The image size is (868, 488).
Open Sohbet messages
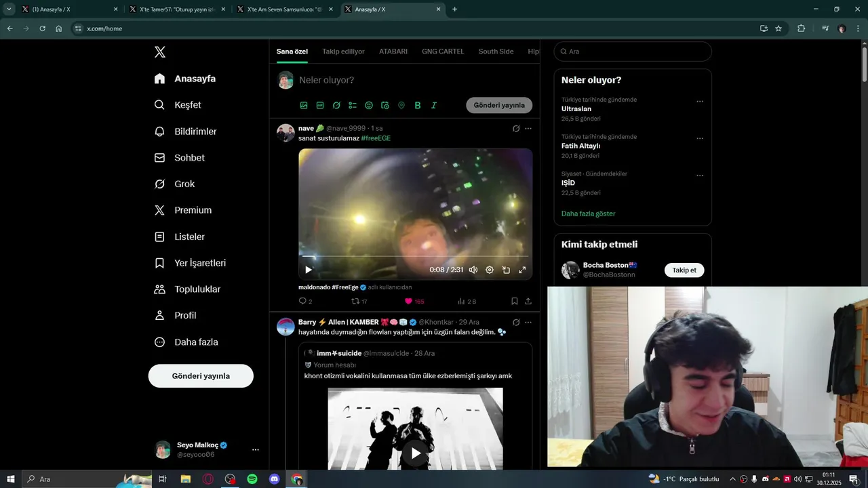coord(179,157)
